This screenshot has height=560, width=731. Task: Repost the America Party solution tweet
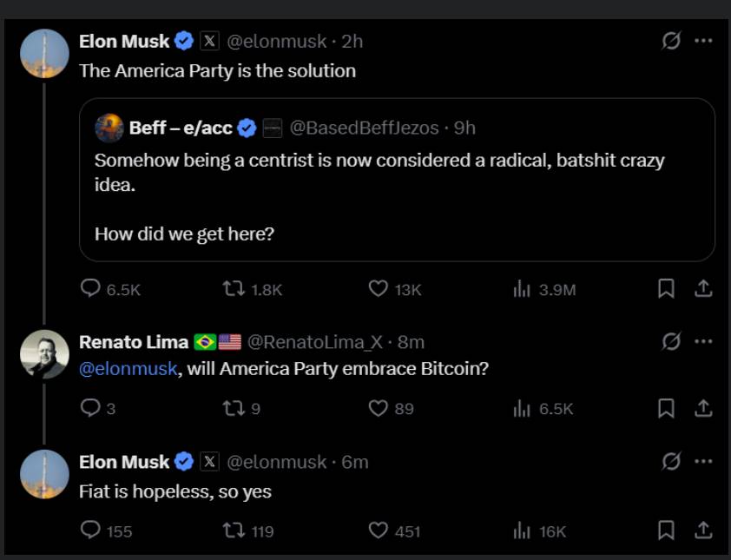coord(234,289)
